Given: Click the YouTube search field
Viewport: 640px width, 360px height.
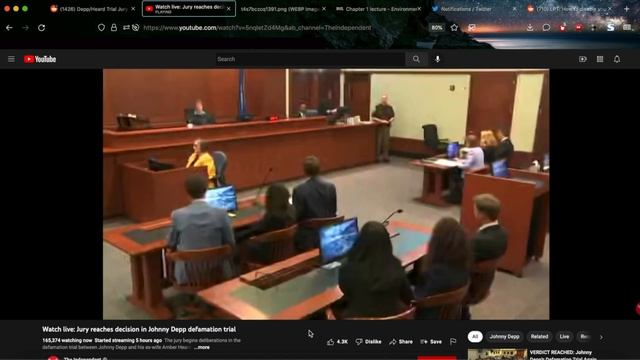Looking at the screenshot, I should (310, 59).
